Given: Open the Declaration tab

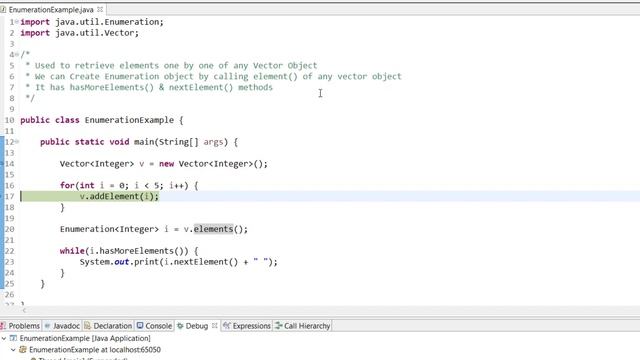Looking at the screenshot, I should tap(108, 326).
